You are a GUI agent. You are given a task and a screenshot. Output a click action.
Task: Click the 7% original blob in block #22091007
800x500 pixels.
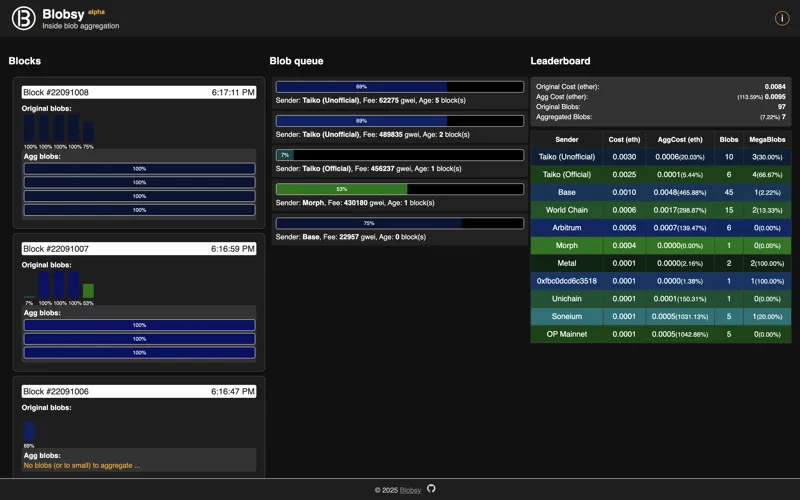[29, 296]
